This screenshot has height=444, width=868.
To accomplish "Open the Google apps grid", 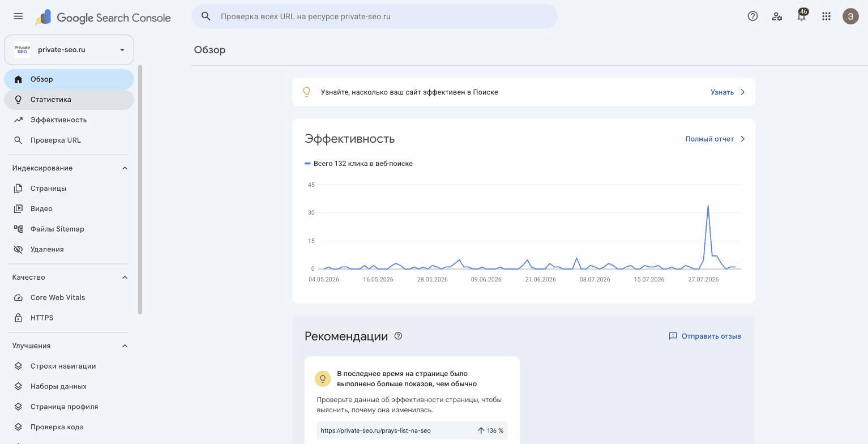I will (826, 16).
